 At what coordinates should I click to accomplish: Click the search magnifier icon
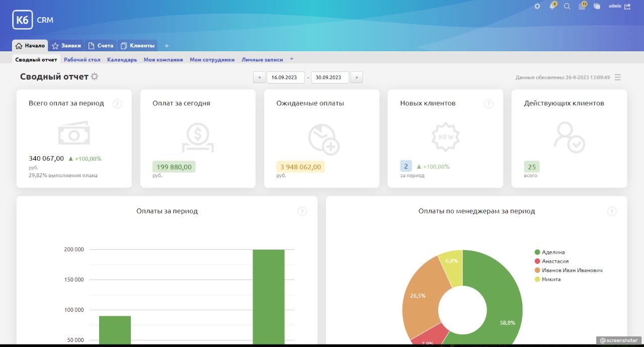(567, 7)
